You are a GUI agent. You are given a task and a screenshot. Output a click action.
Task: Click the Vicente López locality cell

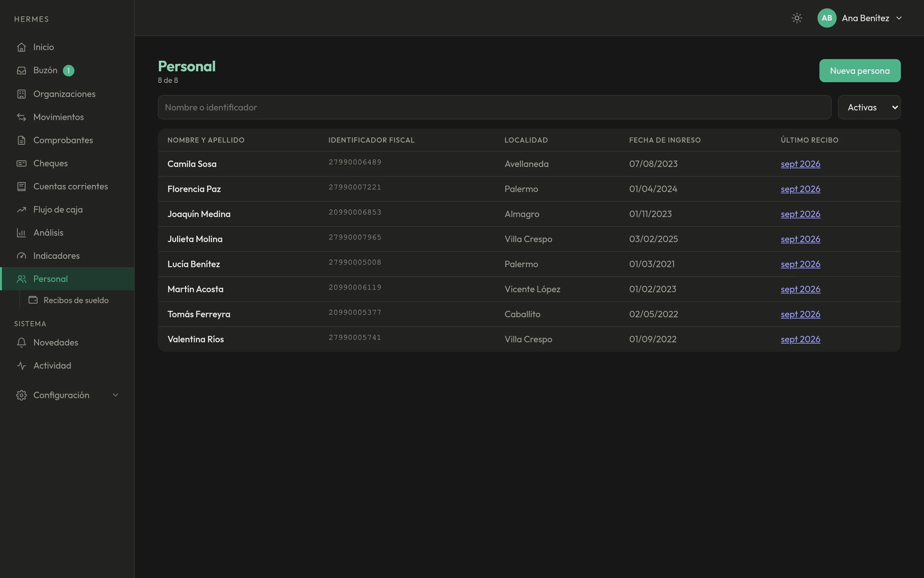[532, 289]
